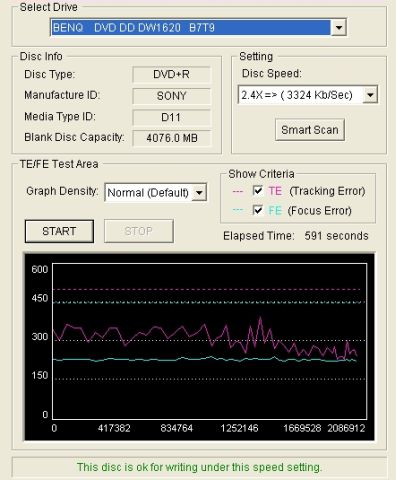Click the START button
This screenshot has height=480, width=396.
tap(59, 231)
